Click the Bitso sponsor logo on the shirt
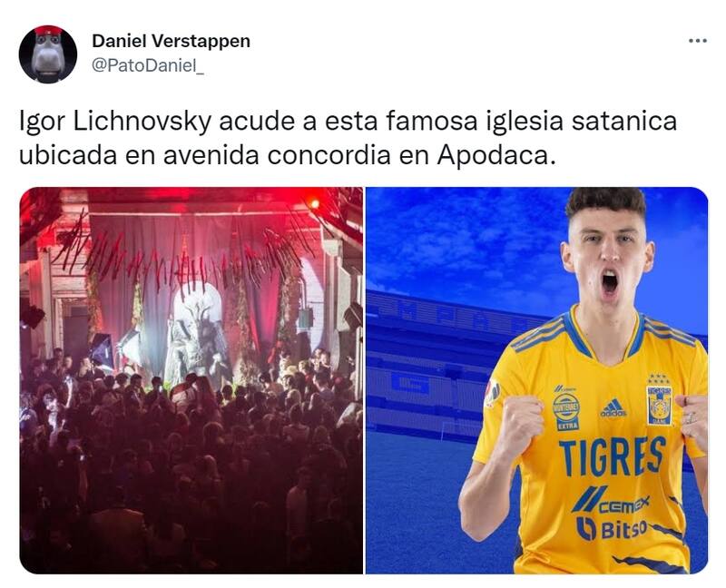This screenshot has width=726, height=588. pyautogui.click(x=612, y=528)
